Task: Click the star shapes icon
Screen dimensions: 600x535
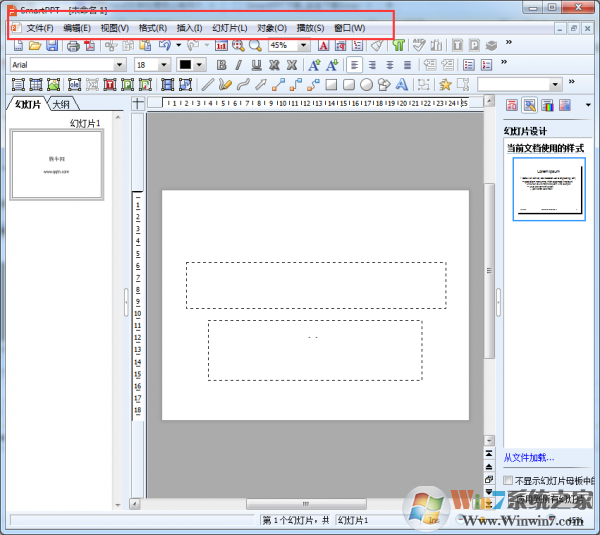Action: 445,85
